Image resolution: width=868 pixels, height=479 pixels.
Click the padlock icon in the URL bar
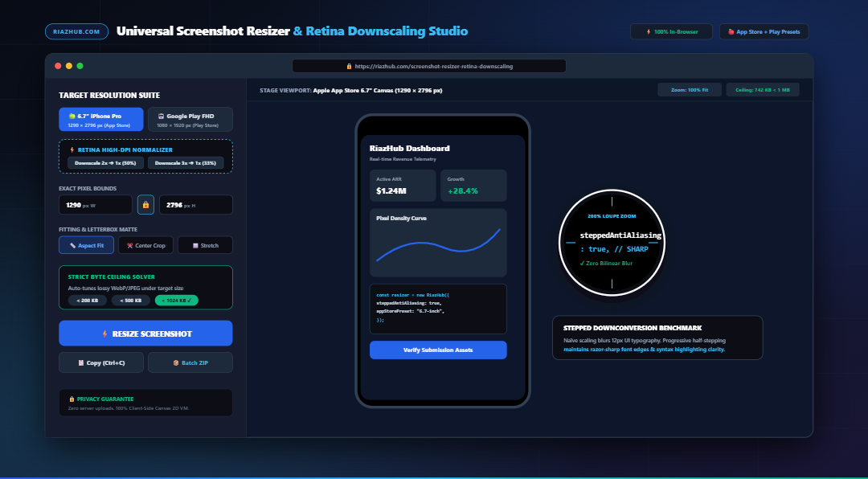click(x=349, y=66)
